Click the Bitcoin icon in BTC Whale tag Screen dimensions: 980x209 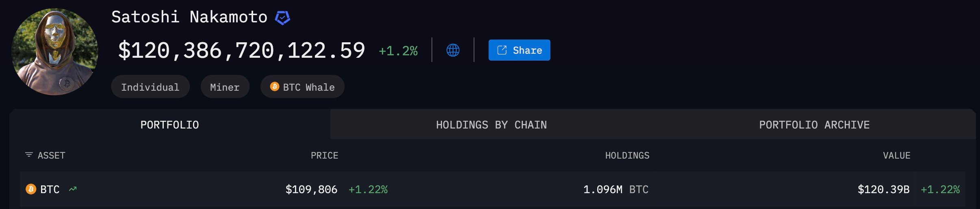(x=275, y=87)
